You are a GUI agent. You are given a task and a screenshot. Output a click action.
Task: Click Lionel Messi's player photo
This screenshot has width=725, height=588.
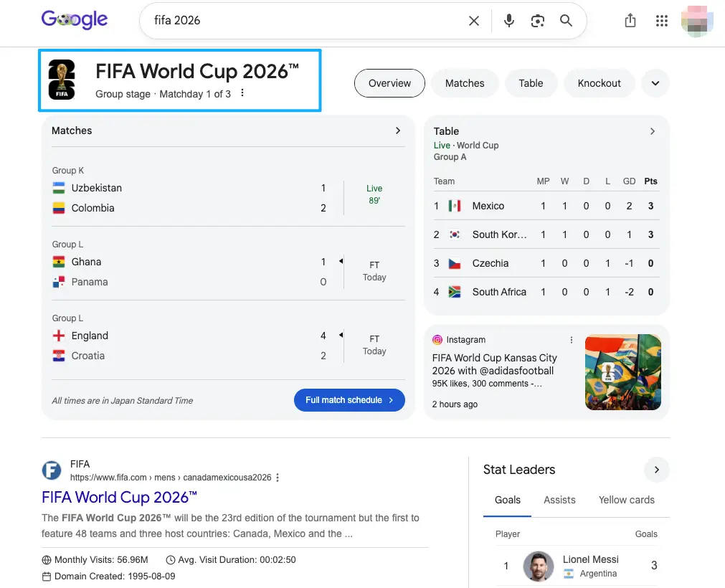(x=539, y=566)
